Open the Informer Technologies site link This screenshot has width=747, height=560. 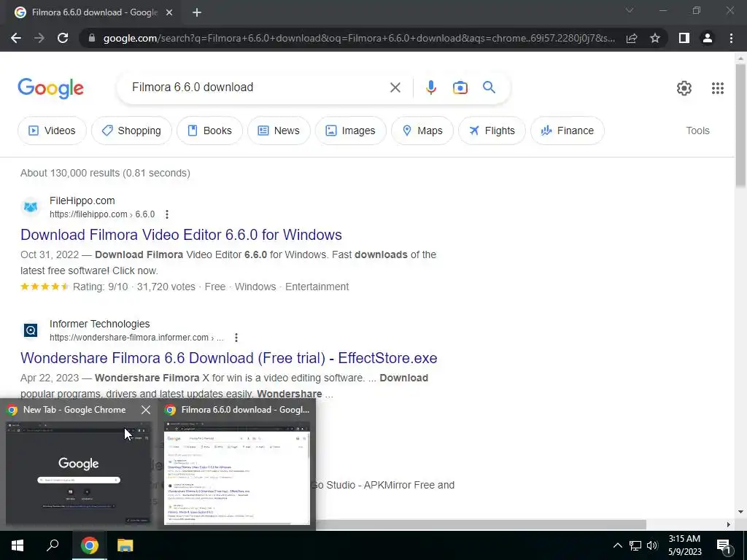pyautogui.click(x=99, y=324)
